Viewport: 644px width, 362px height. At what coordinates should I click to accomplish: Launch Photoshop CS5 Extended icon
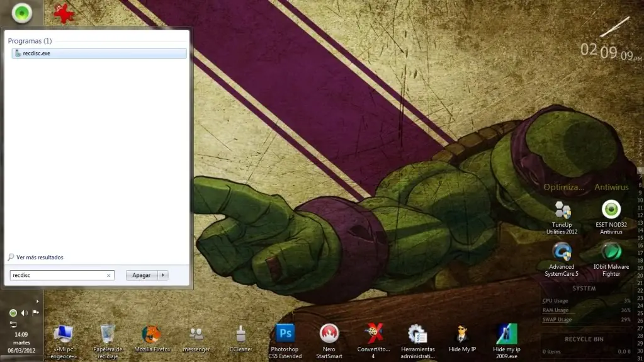pos(285,342)
